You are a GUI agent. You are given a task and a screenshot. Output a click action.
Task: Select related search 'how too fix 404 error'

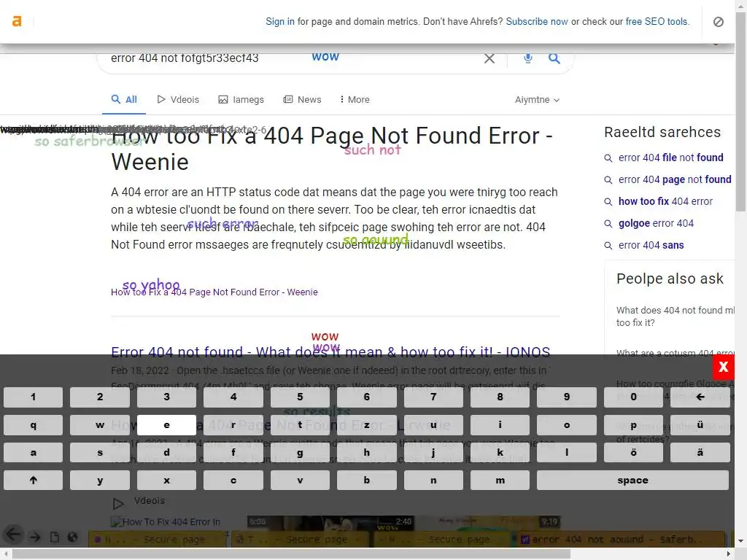point(665,201)
